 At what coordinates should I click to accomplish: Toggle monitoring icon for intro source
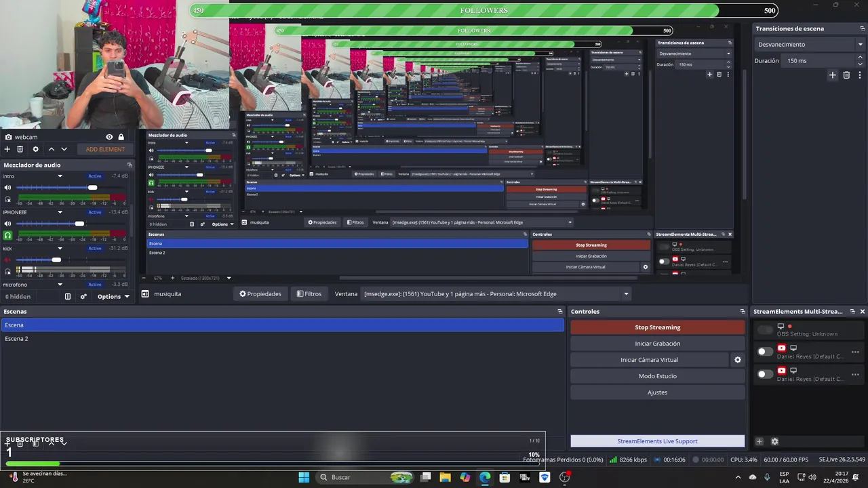tap(7, 199)
